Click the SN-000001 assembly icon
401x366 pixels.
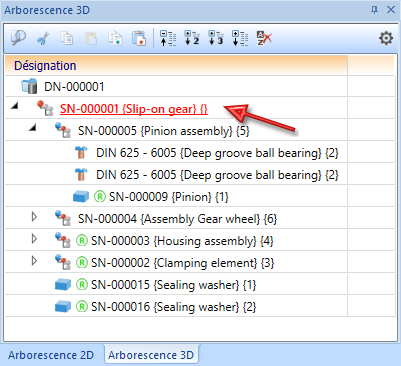click(45, 108)
